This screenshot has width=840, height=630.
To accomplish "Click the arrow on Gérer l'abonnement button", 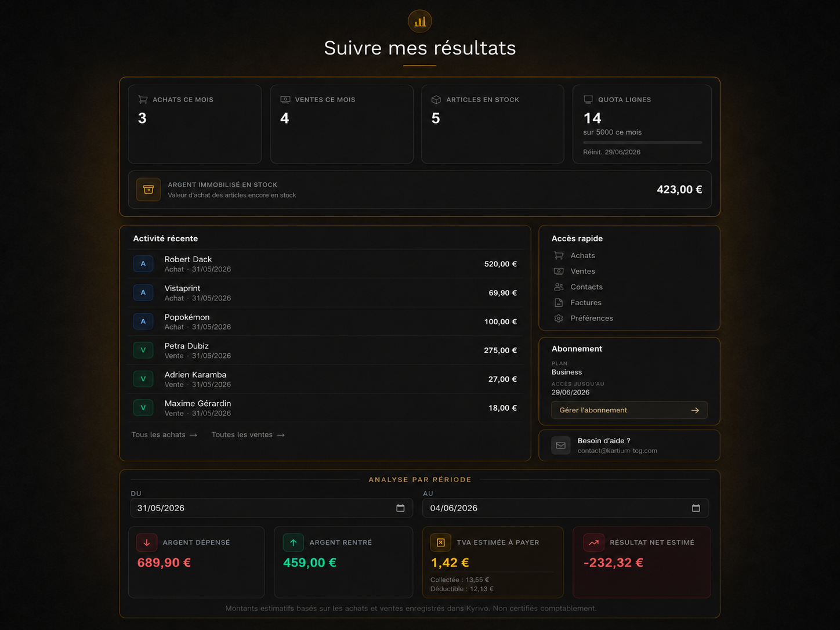I will pos(695,410).
